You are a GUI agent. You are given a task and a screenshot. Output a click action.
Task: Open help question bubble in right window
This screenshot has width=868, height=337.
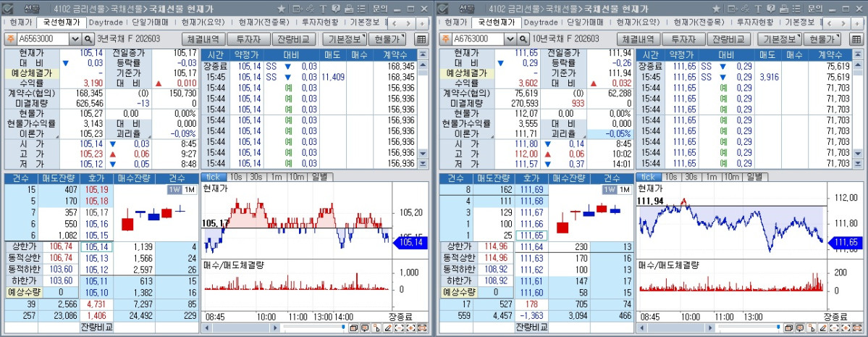pyautogui.click(x=770, y=9)
